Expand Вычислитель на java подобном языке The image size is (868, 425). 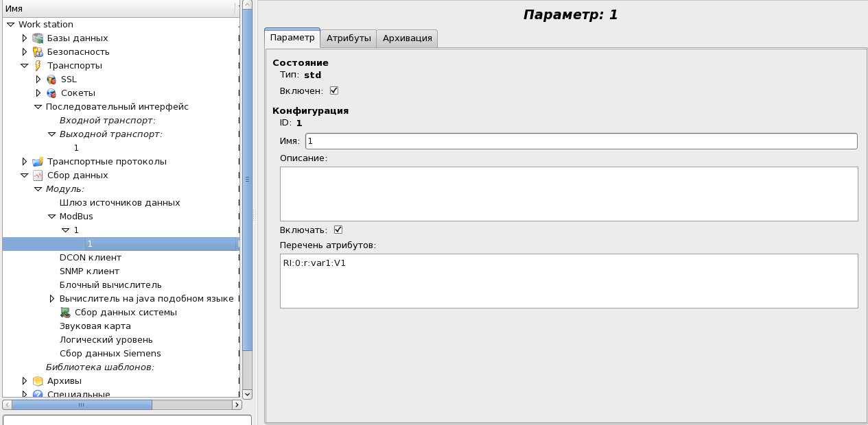[52, 299]
